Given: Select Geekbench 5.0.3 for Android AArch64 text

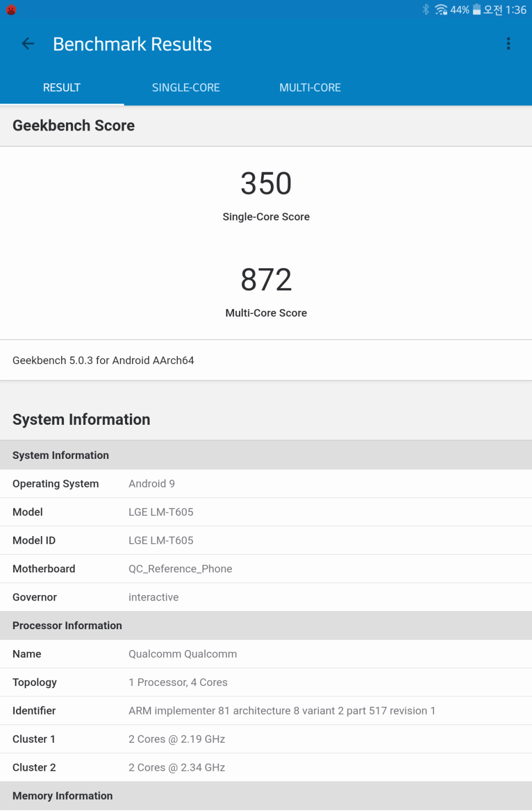Looking at the screenshot, I should [104, 360].
